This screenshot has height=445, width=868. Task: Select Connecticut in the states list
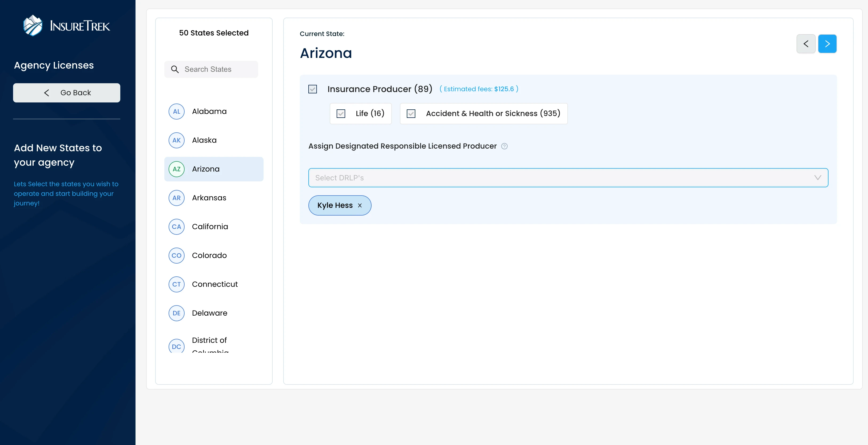click(x=215, y=284)
